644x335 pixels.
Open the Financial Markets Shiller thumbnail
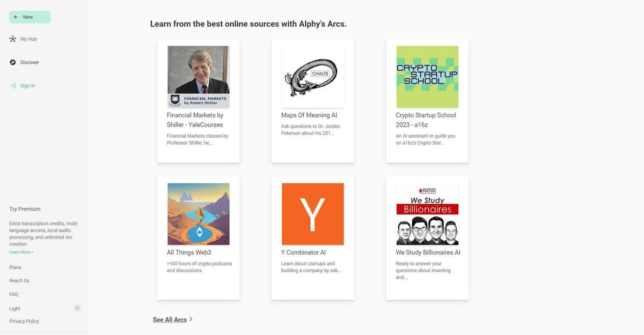coord(199,77)
